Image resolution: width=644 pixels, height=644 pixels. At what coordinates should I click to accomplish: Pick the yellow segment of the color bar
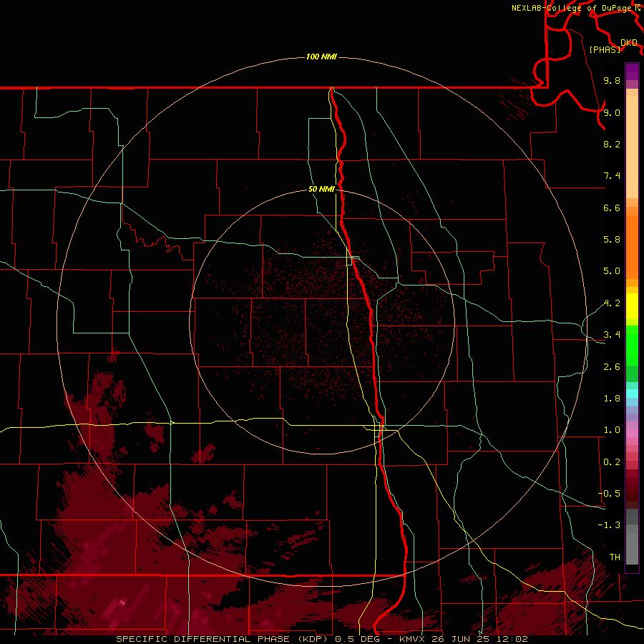tap(632, 306)
